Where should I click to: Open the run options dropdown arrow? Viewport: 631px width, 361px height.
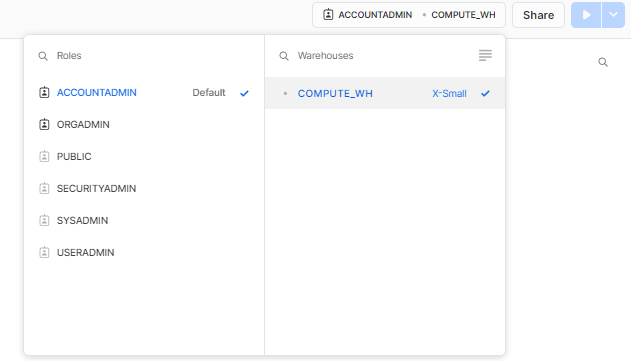613,15
